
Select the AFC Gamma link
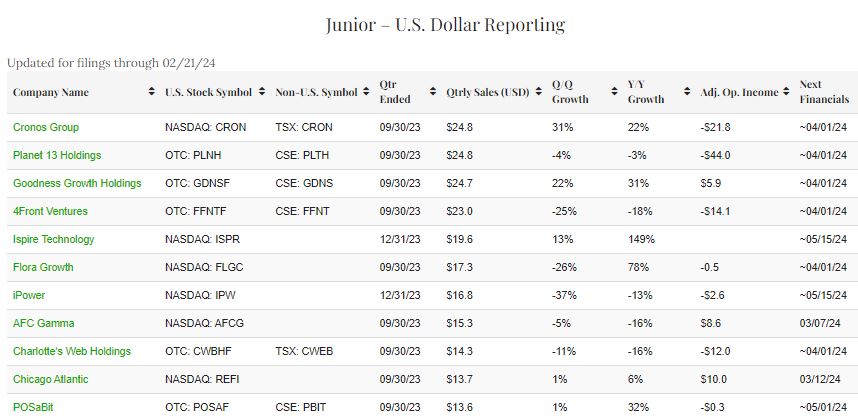44,324
